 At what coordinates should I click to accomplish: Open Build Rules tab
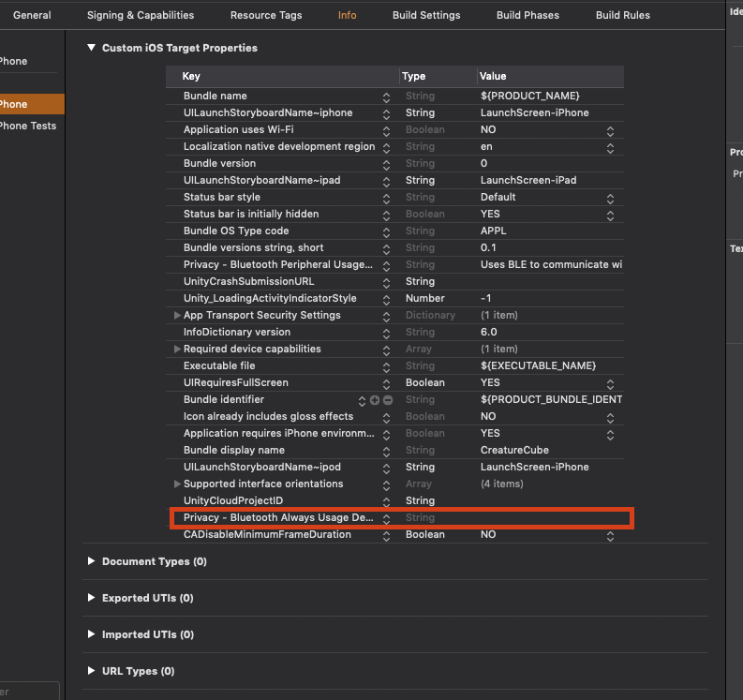coord(623,15)
